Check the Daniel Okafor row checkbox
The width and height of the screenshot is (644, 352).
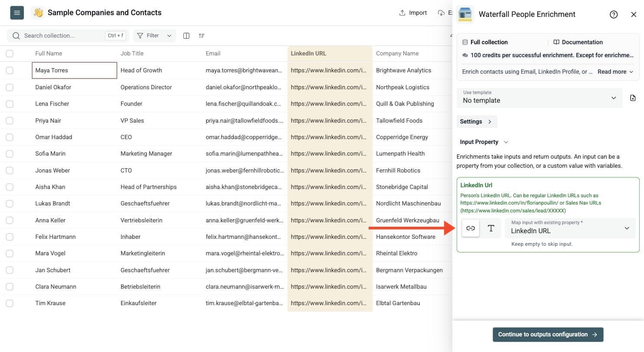(10, 87)
